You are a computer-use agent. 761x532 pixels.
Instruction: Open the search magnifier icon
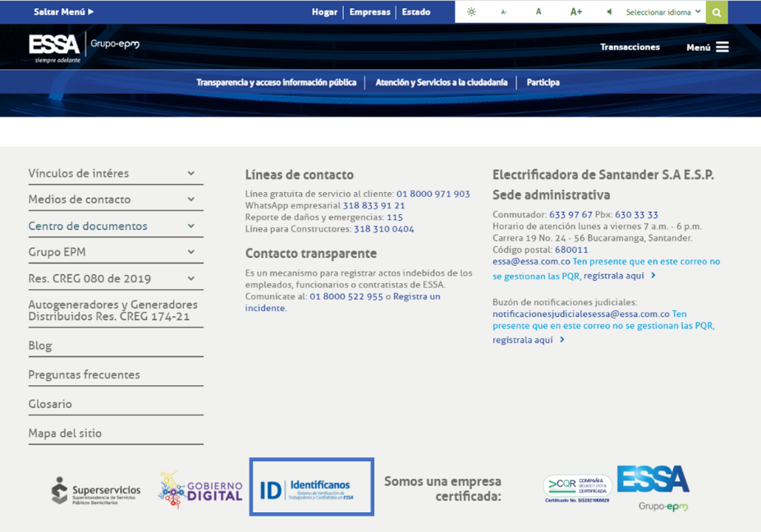pos(716,11)
